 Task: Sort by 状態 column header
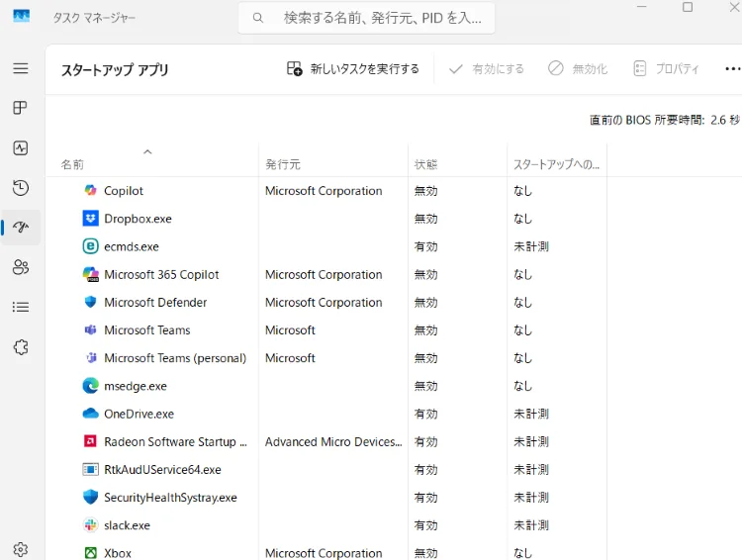(426, 164)
